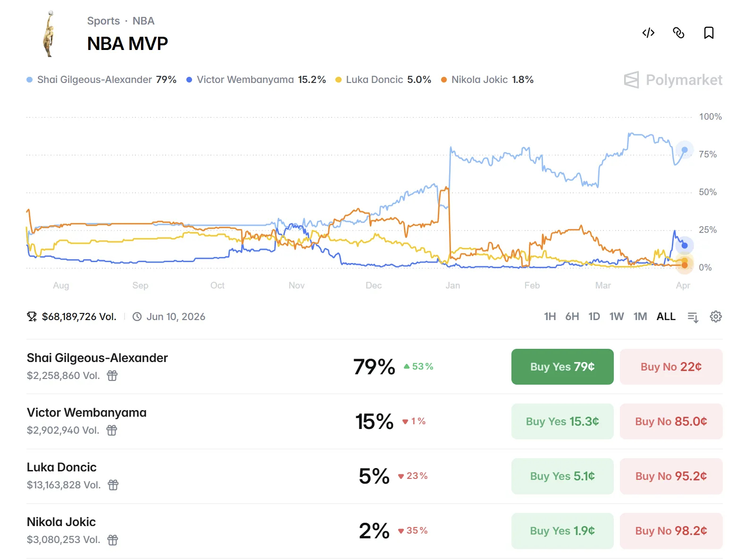
Task: Click Buy No 98.2¢ for Nikola Jokic
Action: coord(671,531)
